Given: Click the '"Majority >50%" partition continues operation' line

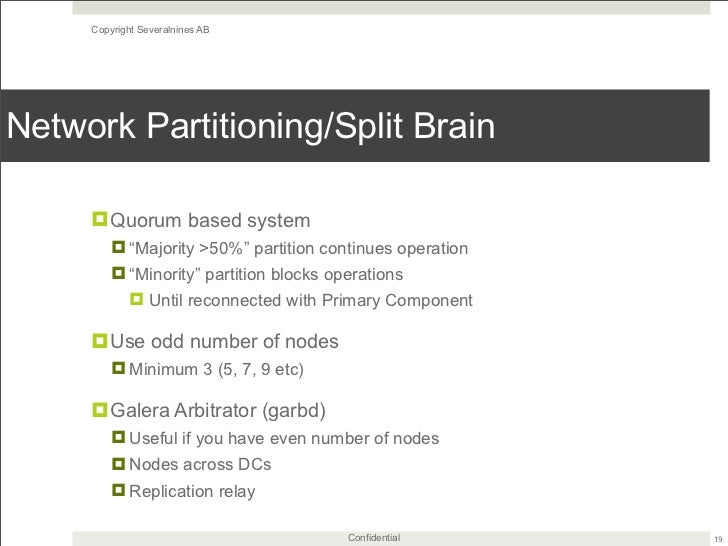Looking at the screenshot, I should click(299, 248).
